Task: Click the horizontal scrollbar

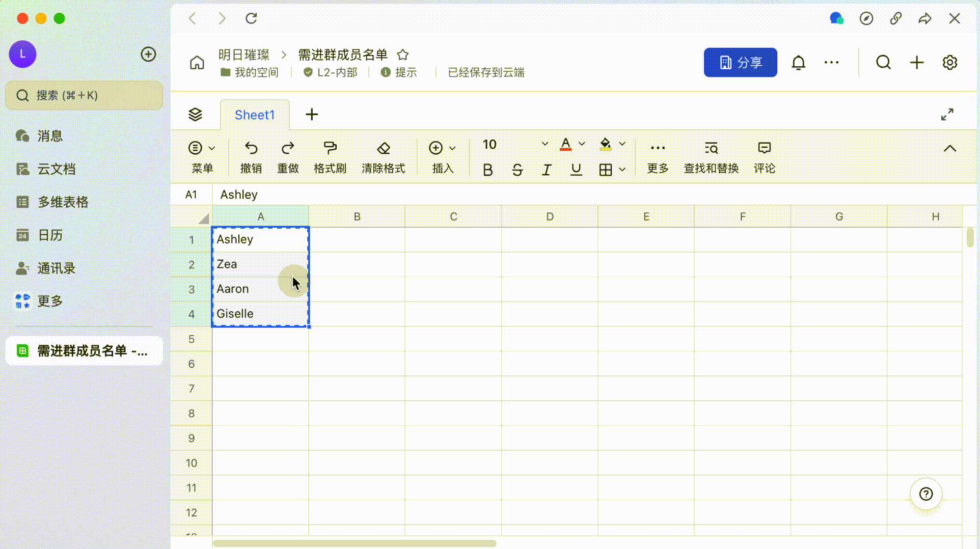Action: [355, 543]
